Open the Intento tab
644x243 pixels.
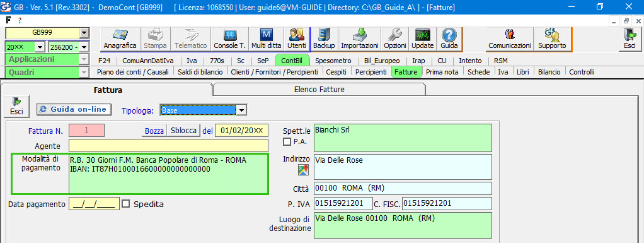(x=470, y=61)
